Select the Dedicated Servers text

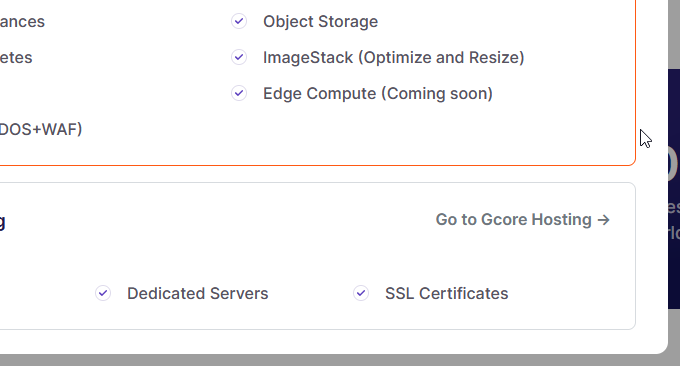coord(198,294)
